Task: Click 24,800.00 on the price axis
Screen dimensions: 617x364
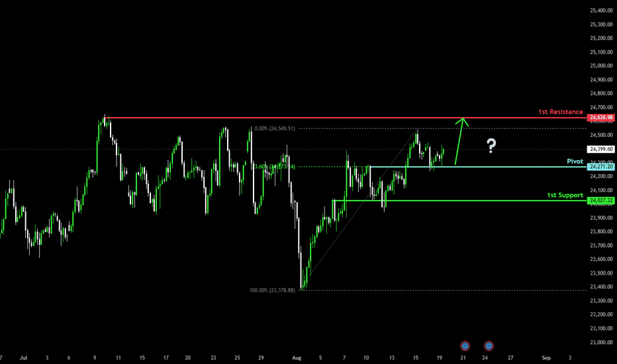Action: pos(601,94)
